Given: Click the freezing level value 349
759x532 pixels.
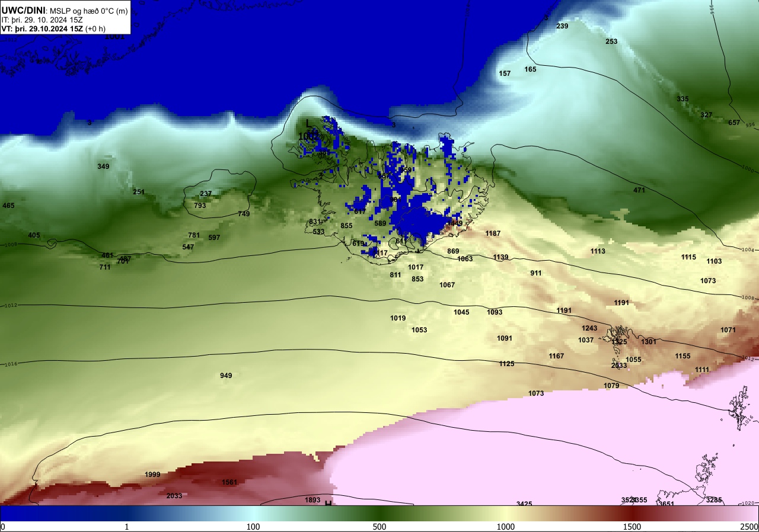Looking at the screenshot, I should pyautogui.click(x=103, y=166).
